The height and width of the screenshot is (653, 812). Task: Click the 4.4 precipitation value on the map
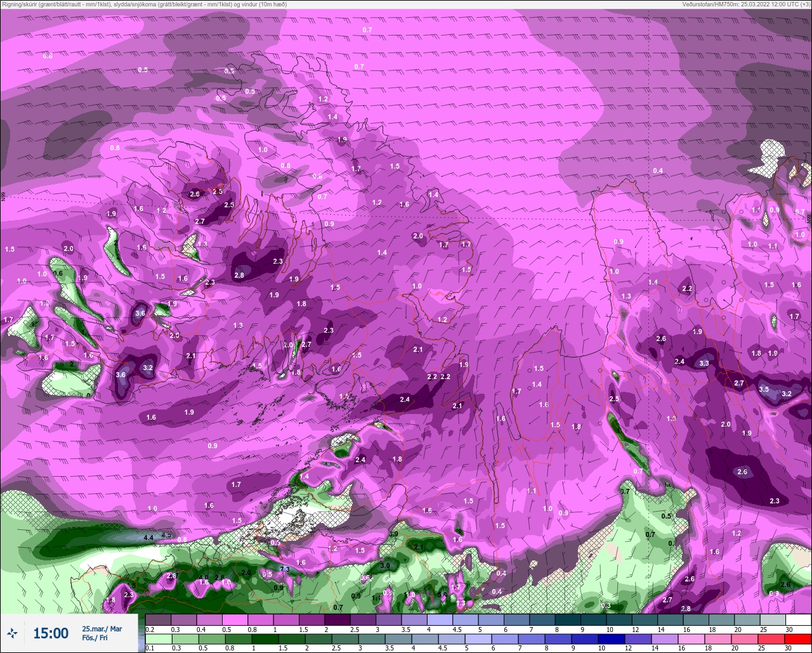148,538
